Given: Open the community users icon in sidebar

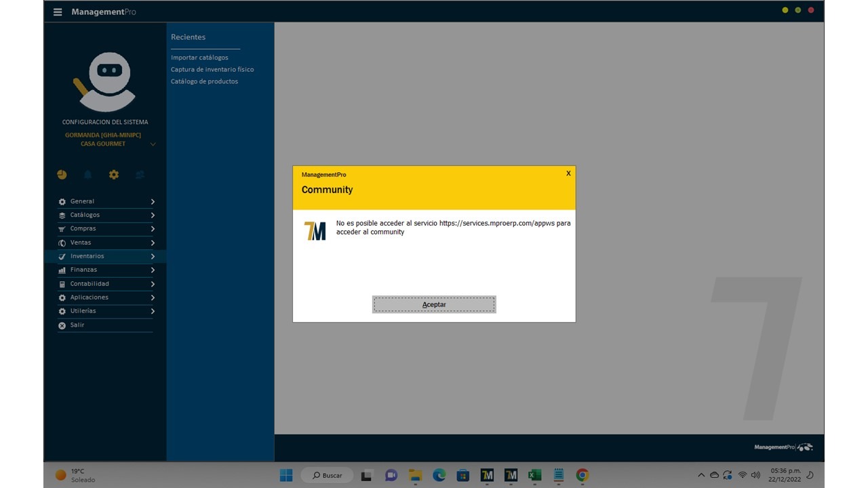Looking at the screenshot, I should click(x=140, y=174).
